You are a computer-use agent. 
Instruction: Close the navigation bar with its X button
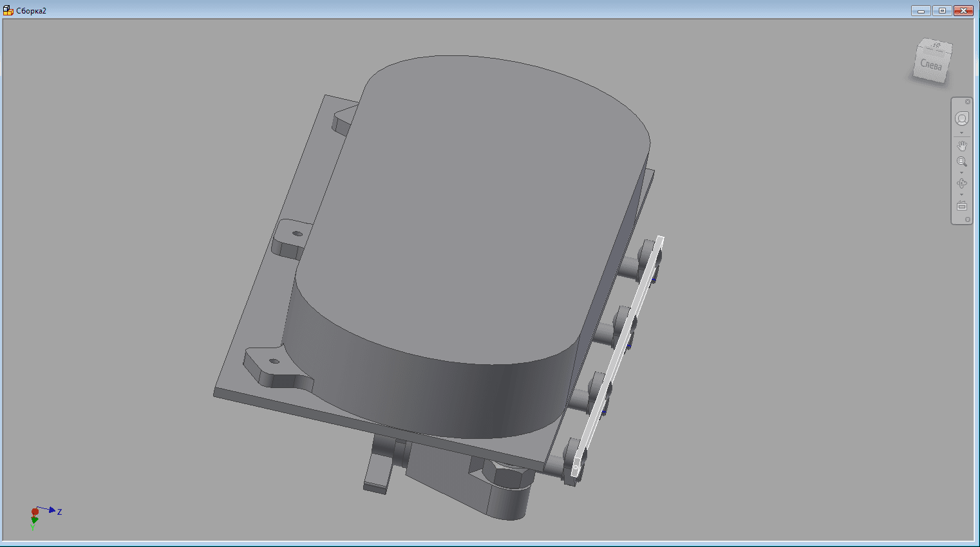tap(967, 102)
